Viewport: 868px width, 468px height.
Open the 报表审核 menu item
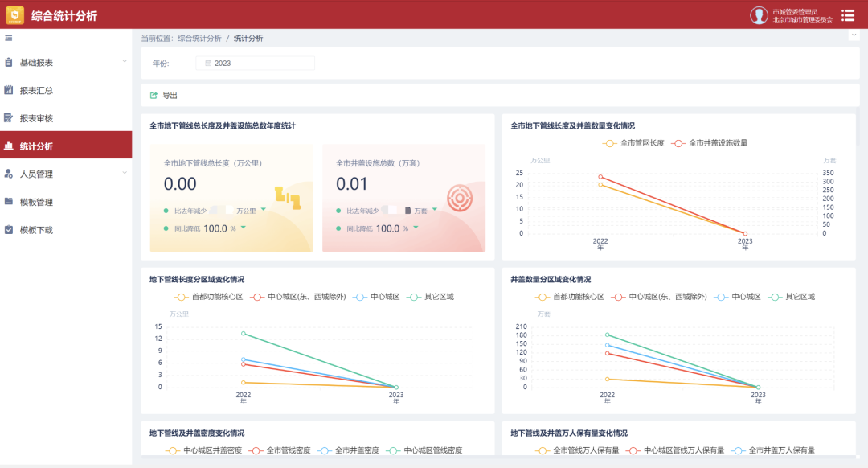pos(36,118)
